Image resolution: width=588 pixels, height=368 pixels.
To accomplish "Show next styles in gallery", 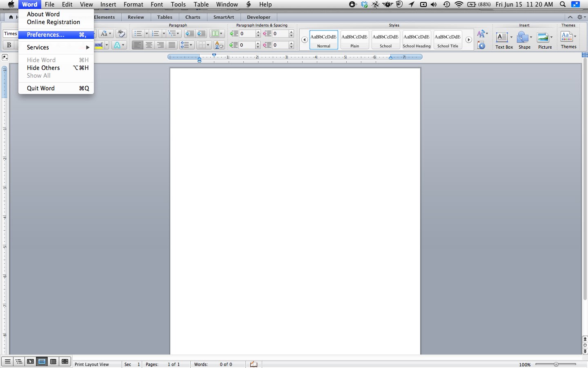I will tap(469, 40).
